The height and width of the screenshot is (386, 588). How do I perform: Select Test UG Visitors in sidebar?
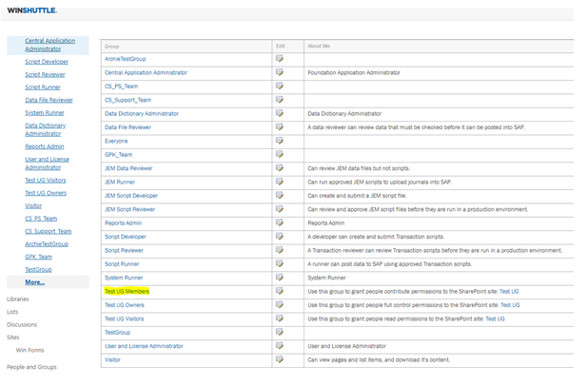(46, 180)
